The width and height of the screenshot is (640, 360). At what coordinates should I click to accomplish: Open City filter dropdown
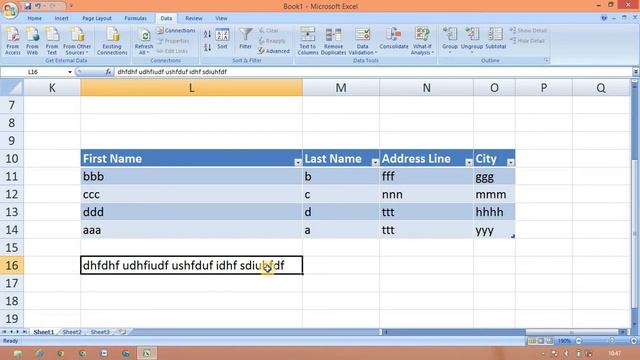point(510,162)
